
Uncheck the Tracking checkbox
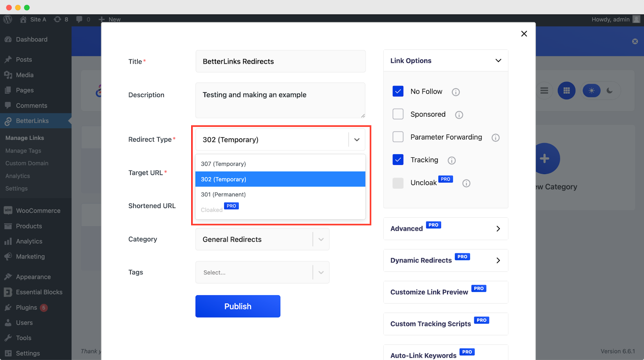(x=398, y=160)
